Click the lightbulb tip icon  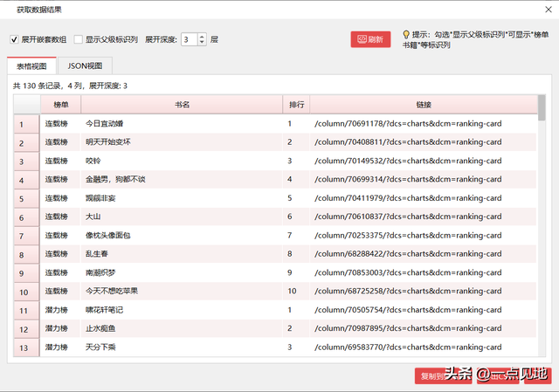405,35
